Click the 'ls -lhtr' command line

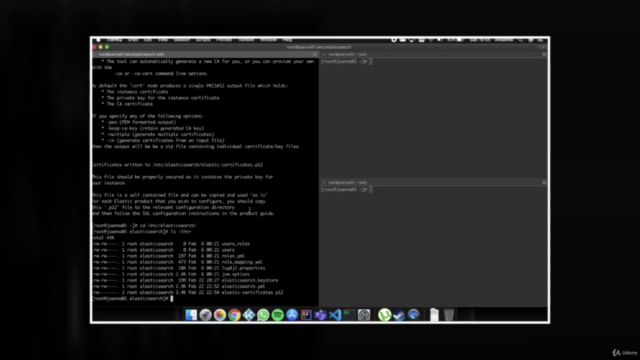point(142,231)
